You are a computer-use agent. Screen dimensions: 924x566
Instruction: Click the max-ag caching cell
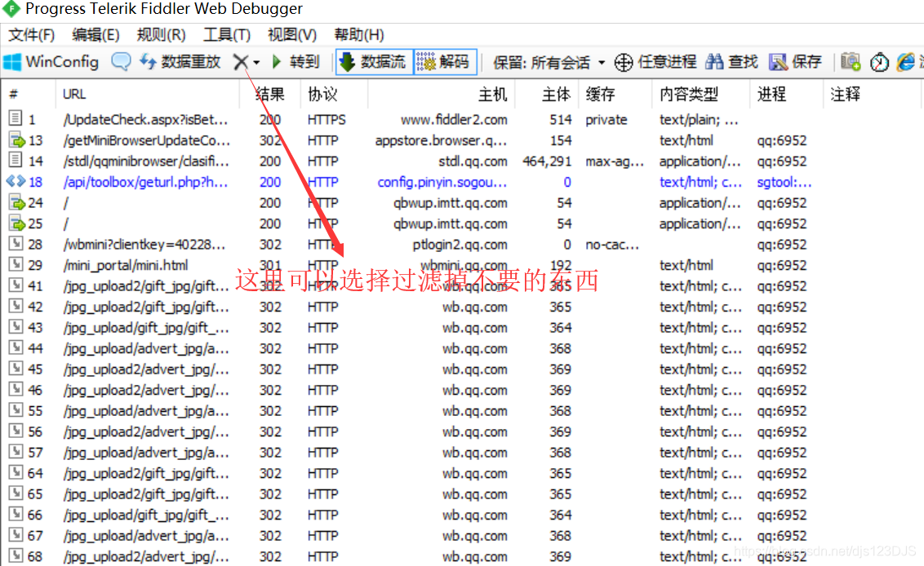coord(614,161)
